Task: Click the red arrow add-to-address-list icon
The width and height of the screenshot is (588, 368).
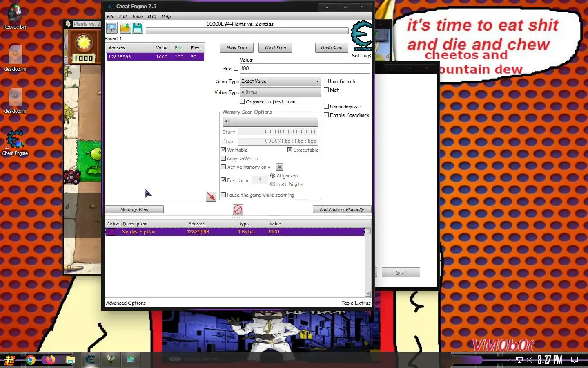Action: [211, 196]
